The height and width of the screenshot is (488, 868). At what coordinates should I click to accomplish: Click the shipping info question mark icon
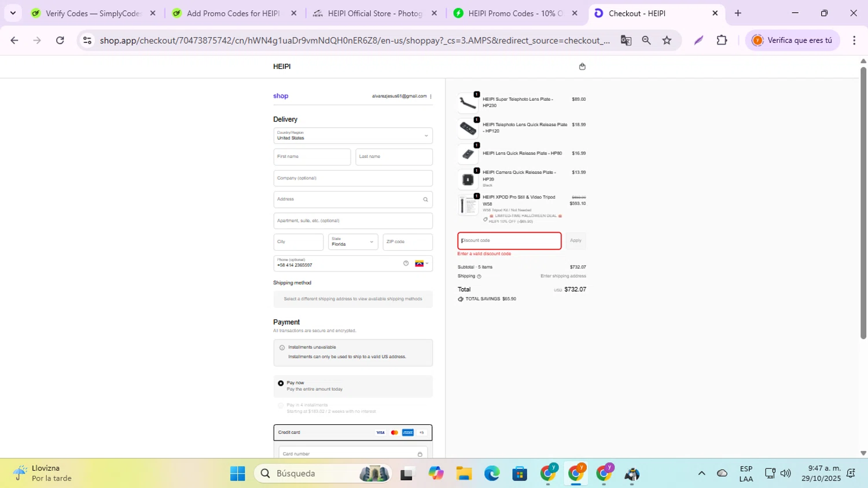click(479, 277)
